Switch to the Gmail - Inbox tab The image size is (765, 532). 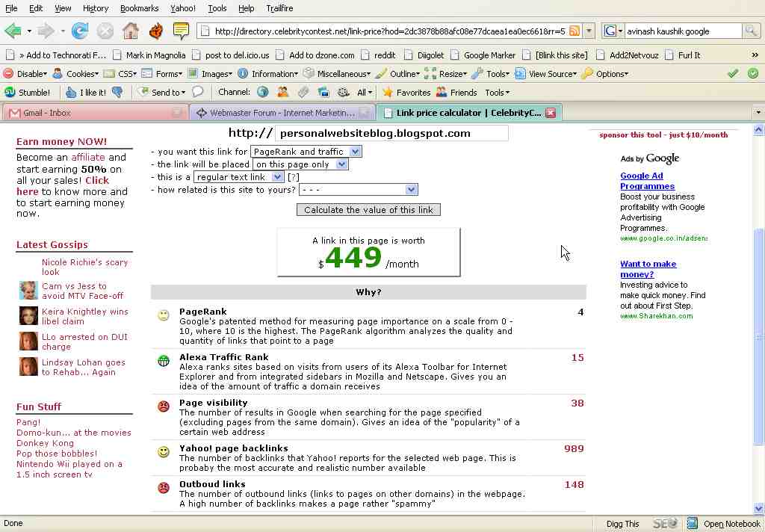point(90,113)
